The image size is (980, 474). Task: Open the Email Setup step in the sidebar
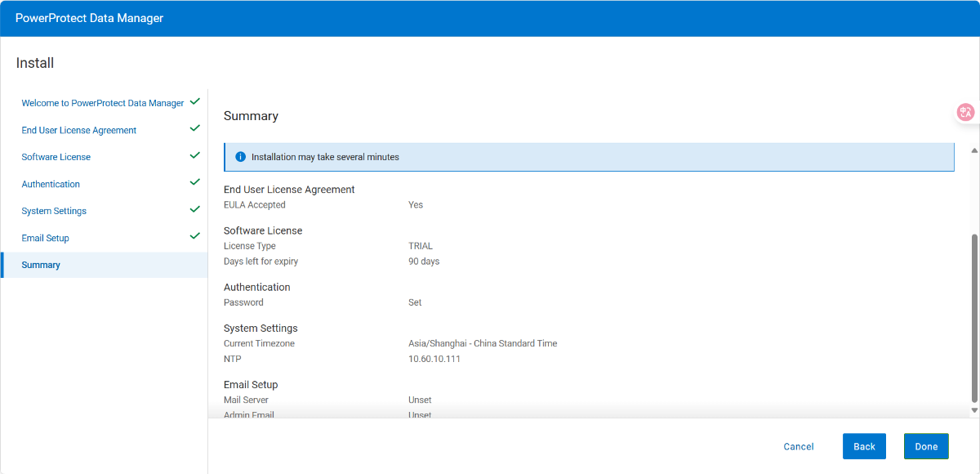coord(46,239)
